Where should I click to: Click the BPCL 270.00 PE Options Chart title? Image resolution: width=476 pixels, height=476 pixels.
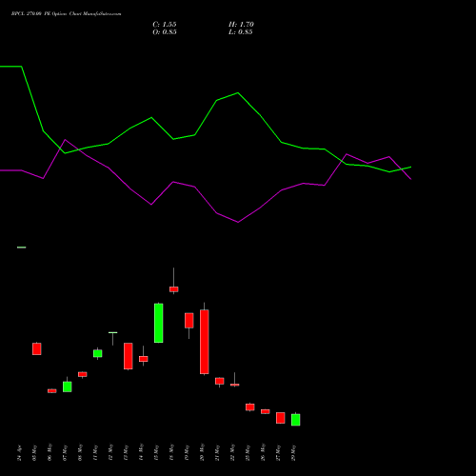coord(66,14)
